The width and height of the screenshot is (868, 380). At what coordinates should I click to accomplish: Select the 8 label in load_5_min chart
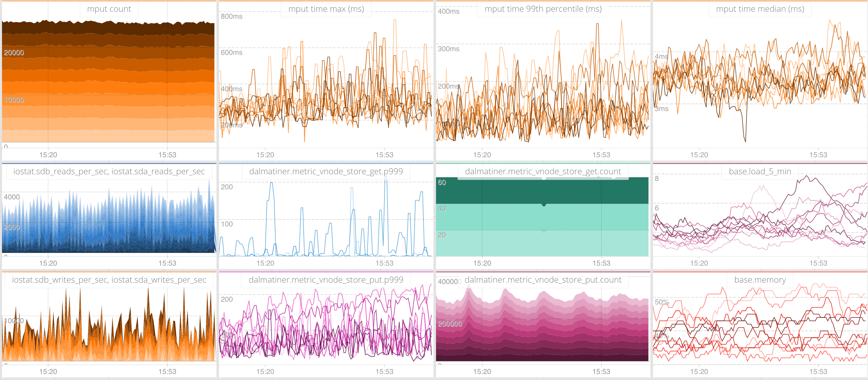point(657,178)
